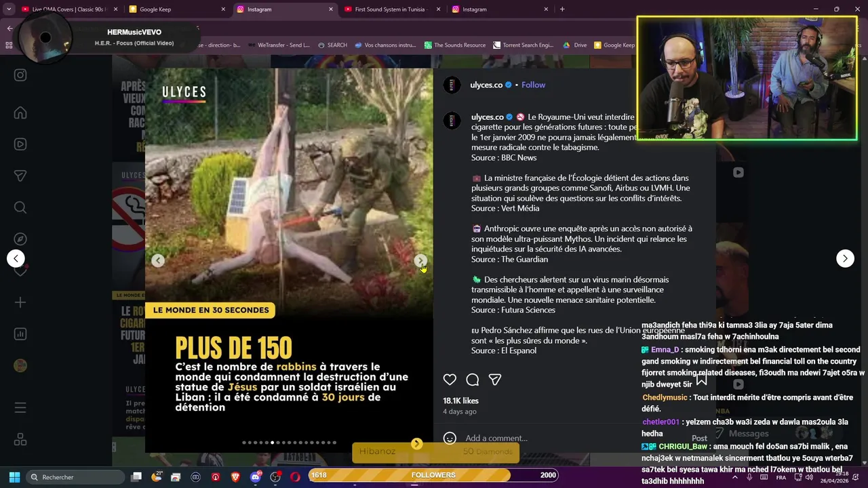Open Brave browser in taskbar
This screenshot has width=868, height=488.
tap(235, 477)
